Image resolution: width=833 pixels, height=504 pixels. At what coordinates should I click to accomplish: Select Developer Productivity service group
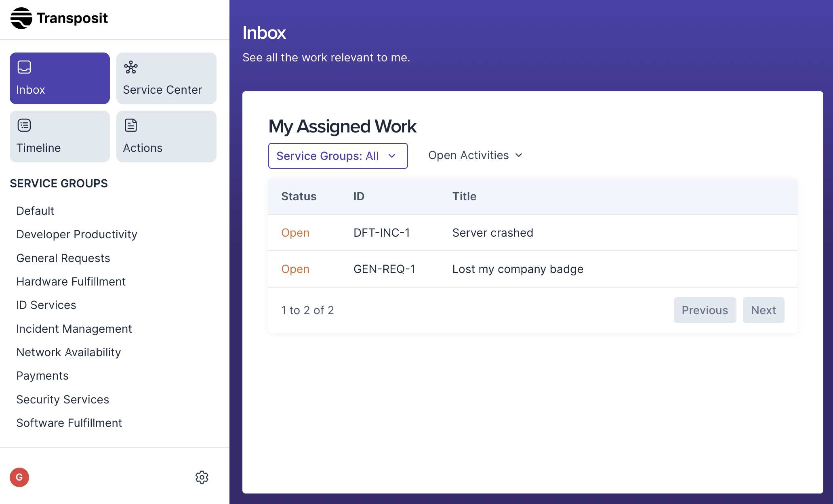pos(77,234)
